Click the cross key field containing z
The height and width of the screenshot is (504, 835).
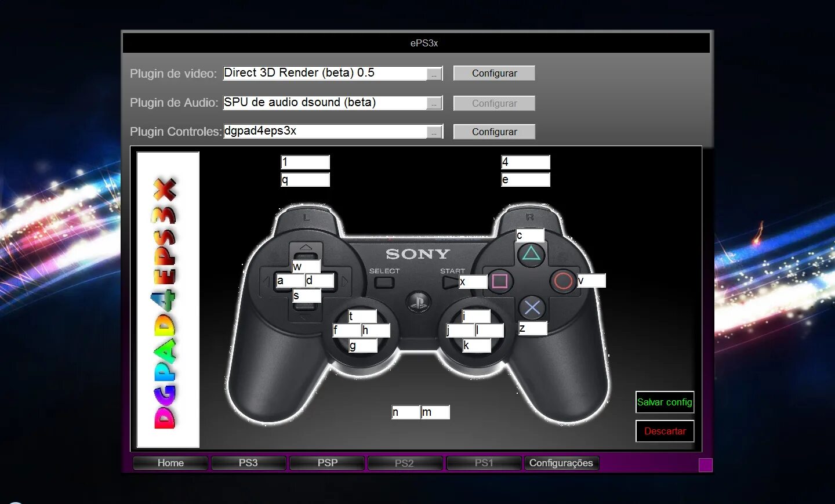[x=533, y=329]
